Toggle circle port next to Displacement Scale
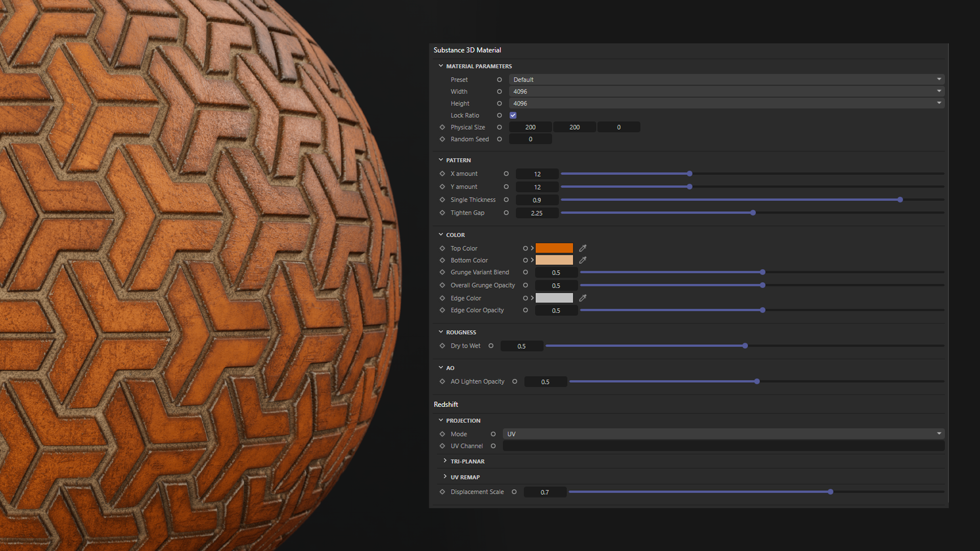The image size is (980, 551). point(514,492)
